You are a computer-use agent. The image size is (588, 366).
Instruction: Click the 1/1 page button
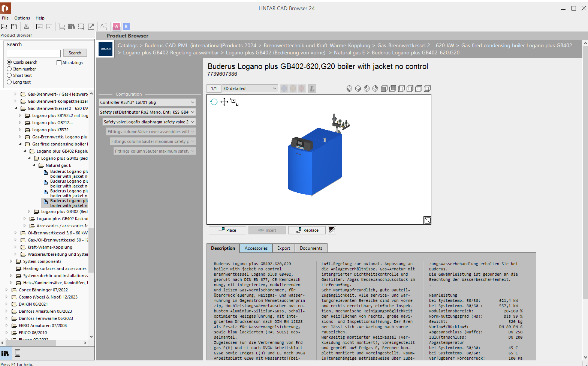point(214,88)
